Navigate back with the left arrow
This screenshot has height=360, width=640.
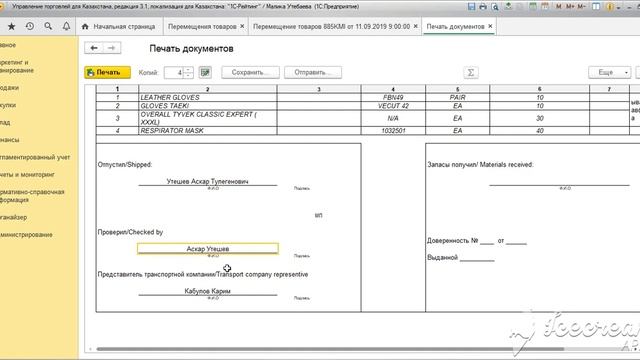pos(94,48)
